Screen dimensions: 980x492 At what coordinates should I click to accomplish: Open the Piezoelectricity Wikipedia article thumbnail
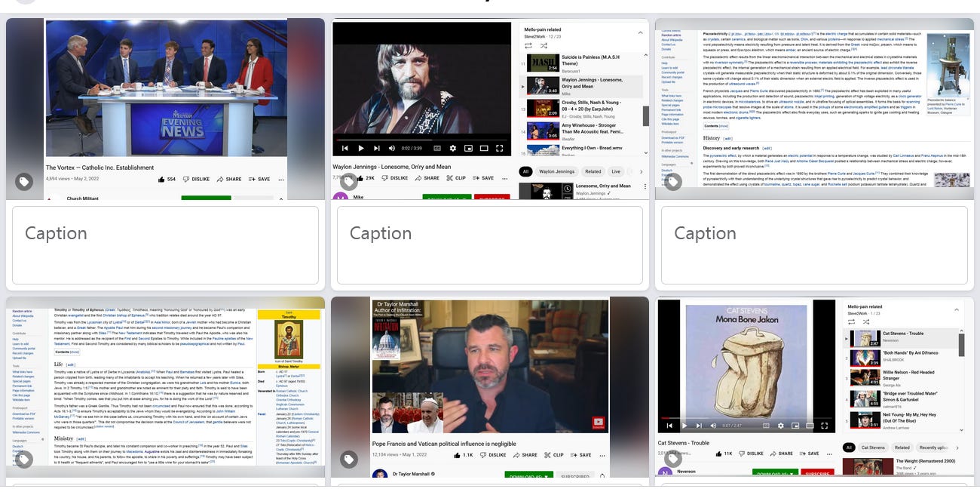coord(814,109)
